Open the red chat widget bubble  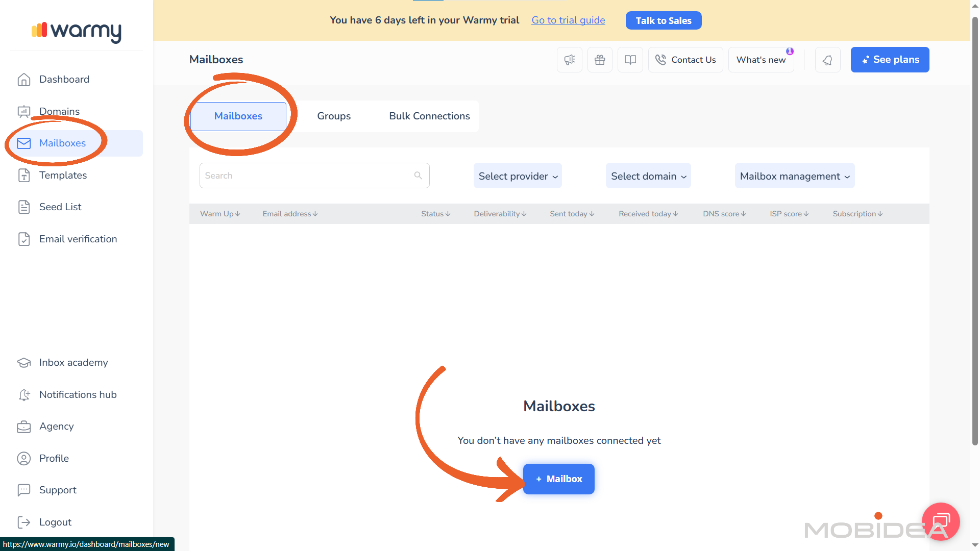click(x=941, y=521)
